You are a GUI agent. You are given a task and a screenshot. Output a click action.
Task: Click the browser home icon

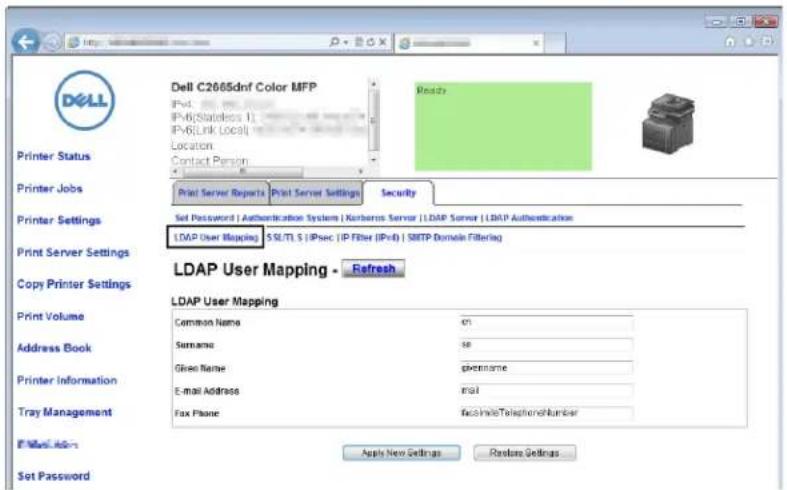[x=730, y=42]
